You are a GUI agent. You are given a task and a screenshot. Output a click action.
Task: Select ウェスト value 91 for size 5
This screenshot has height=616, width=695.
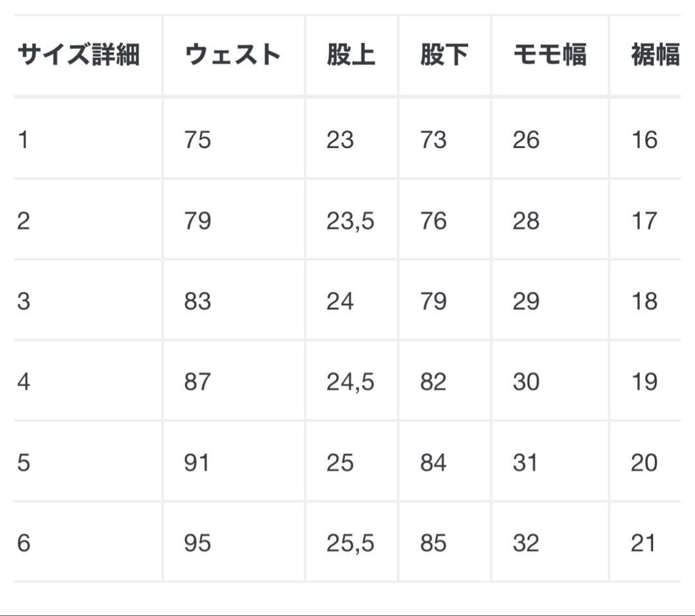[x=197, y=463]
